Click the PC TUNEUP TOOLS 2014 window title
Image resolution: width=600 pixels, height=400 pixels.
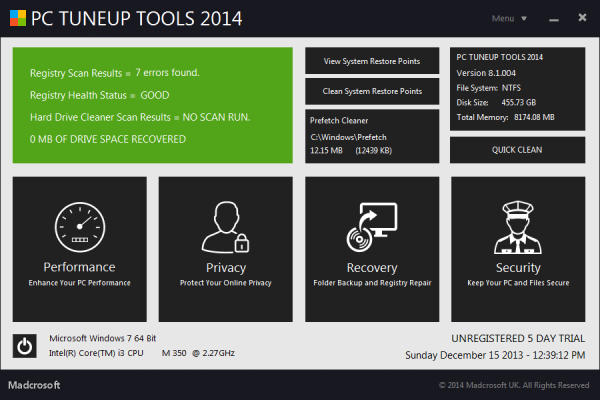137,18
